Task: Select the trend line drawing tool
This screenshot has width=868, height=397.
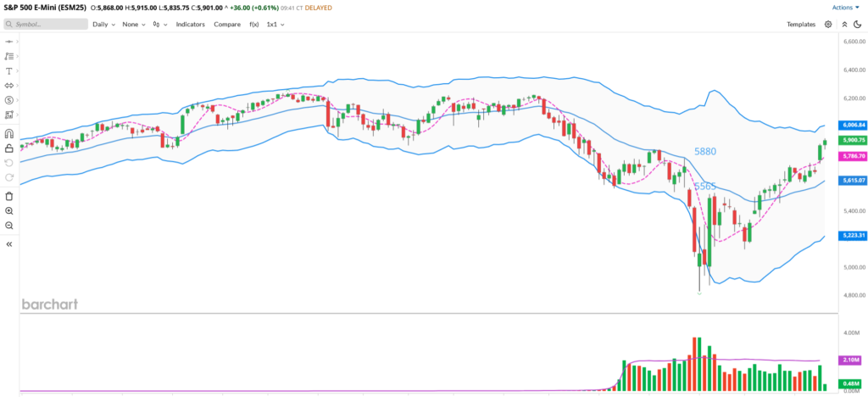Action: 9,41
